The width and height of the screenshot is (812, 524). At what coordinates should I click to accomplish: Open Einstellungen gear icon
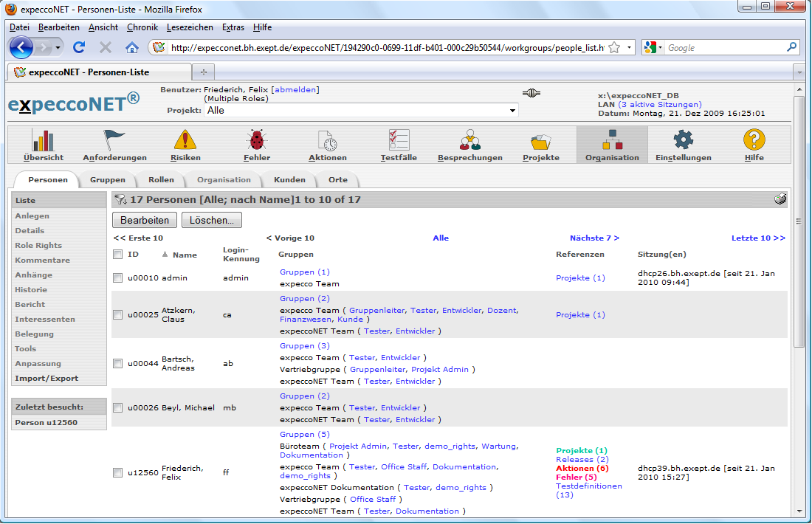pos(683,140)
